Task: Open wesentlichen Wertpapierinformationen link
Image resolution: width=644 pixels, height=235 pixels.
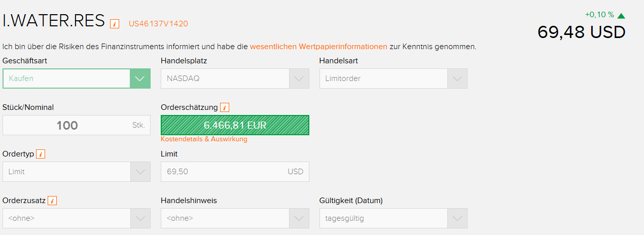Action: click(318, 47)
